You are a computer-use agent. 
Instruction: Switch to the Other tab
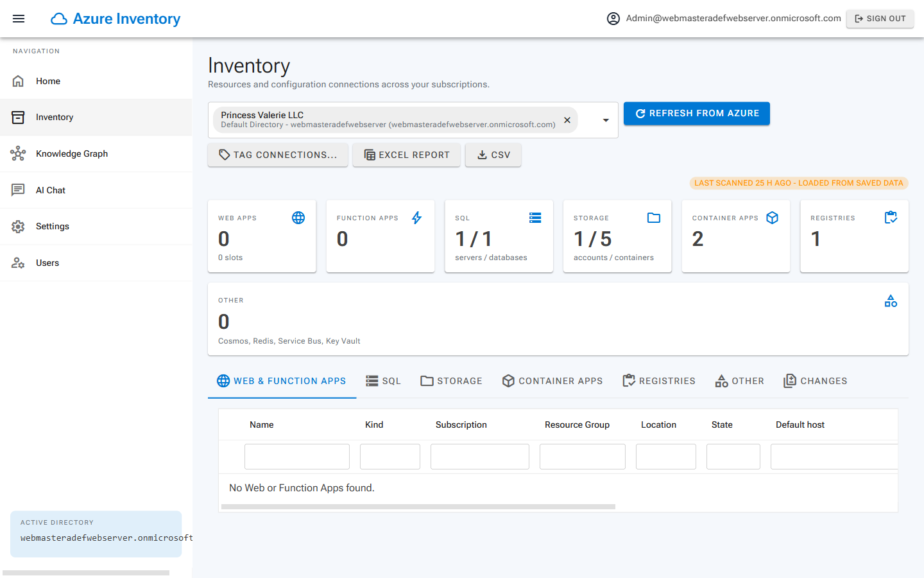coord(740,381)
